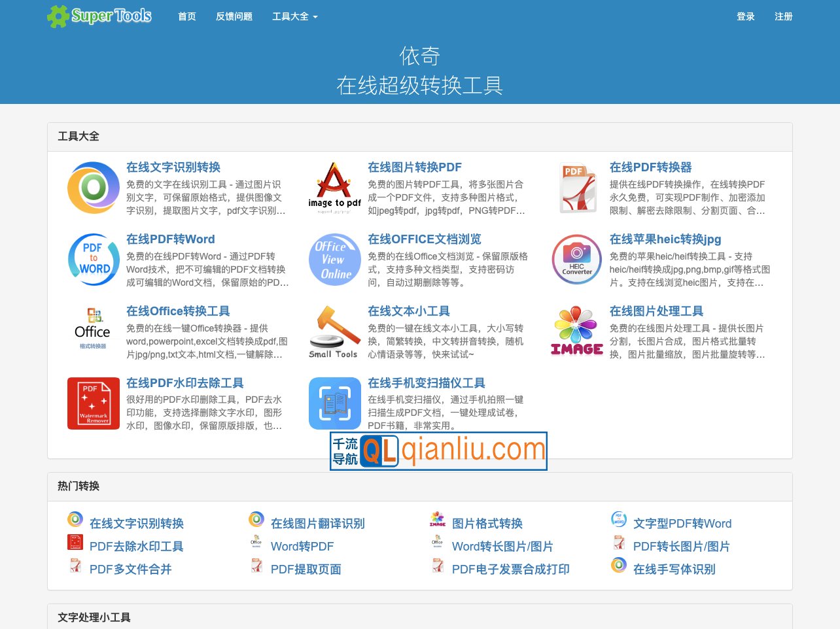Select the Office View Online icon
The image size is (840, 629).
point(334,260)
